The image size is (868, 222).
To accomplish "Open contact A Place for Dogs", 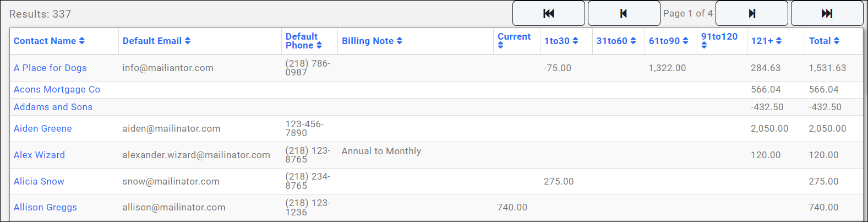I will (x=50, y=68).
